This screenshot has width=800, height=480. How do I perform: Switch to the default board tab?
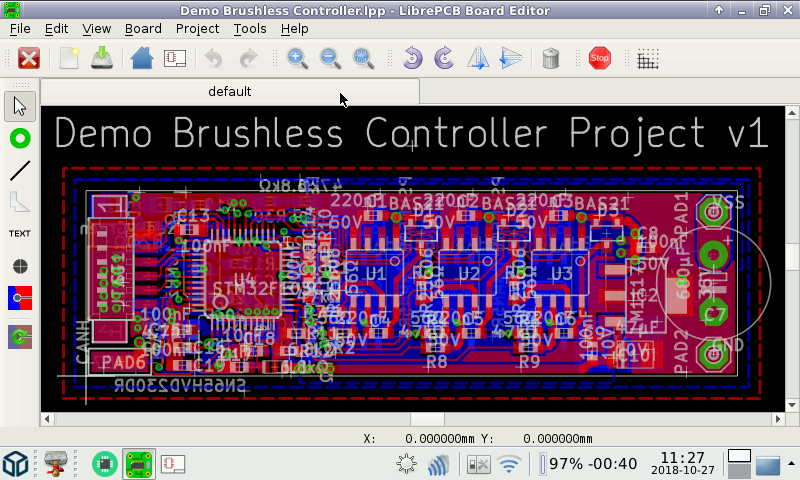(x=229, y=91)
